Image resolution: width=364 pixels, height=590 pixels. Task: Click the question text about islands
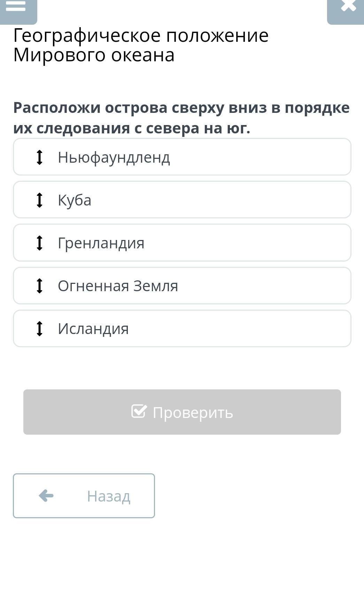(x=181, y=118)
